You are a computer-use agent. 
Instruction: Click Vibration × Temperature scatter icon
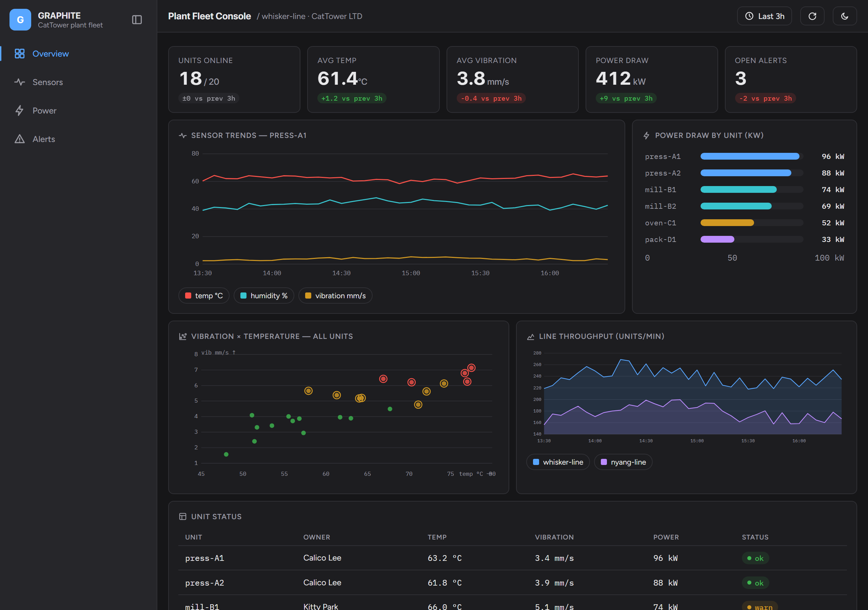pos(183,337)
